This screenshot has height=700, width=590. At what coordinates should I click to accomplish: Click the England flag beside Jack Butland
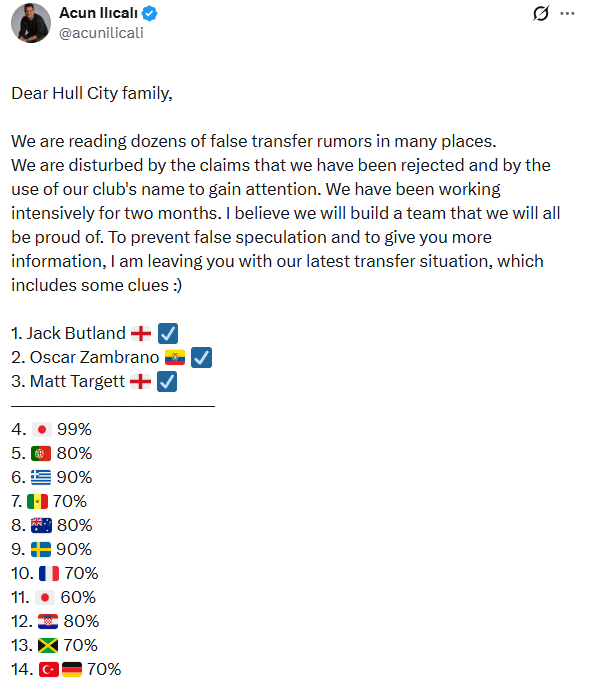tap(141, 333)
